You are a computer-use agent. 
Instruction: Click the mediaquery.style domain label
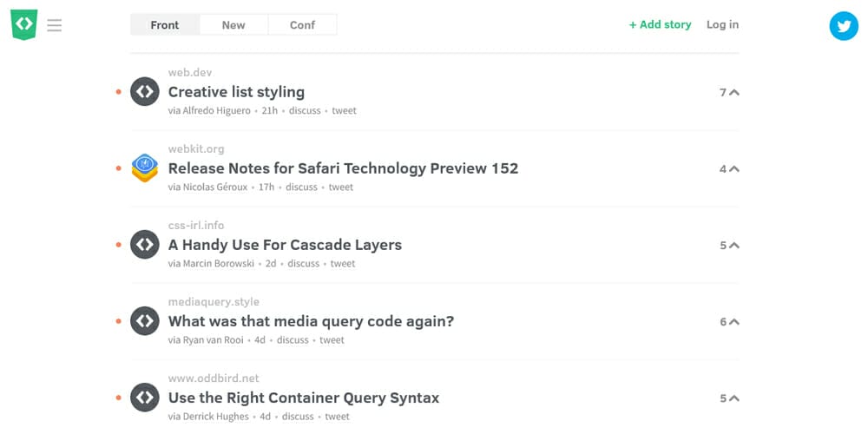(214, 302)
